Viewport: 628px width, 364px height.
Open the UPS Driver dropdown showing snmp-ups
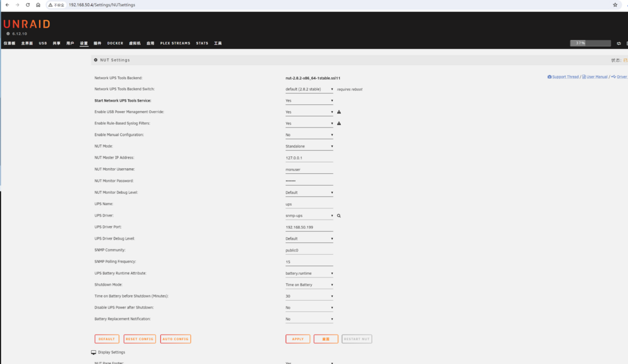pos(309,216)
